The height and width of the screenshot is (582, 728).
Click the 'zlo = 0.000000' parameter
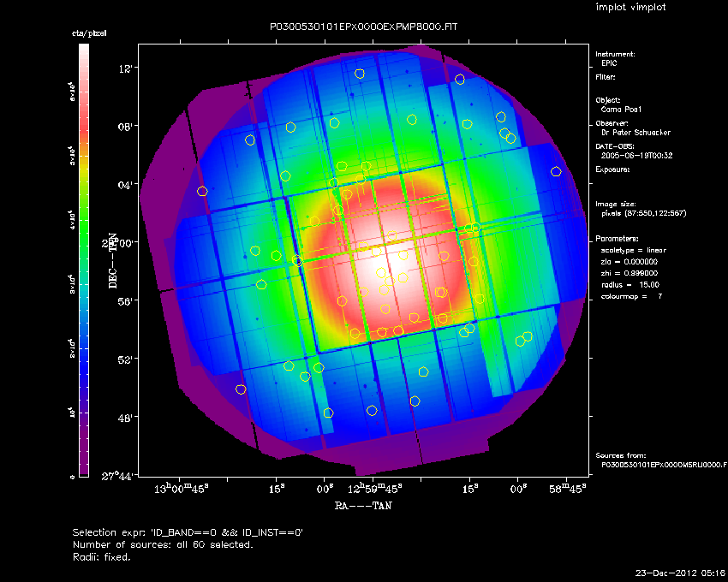[630, 262]
